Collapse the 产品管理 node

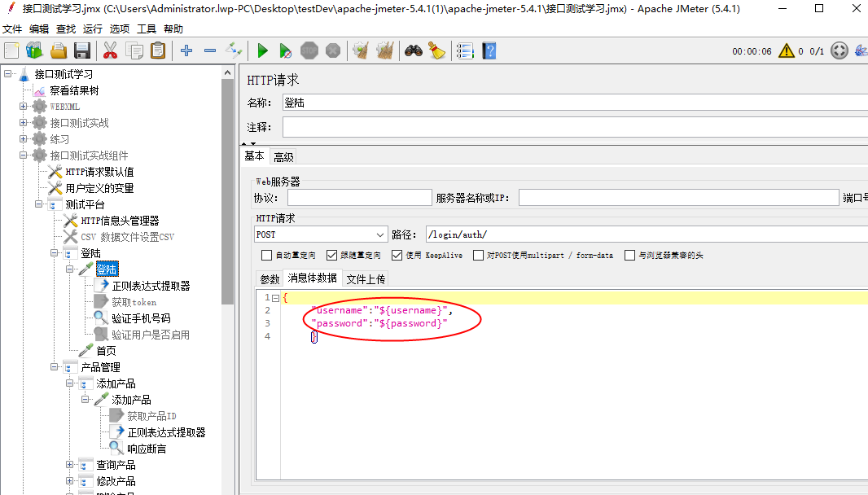55,366
